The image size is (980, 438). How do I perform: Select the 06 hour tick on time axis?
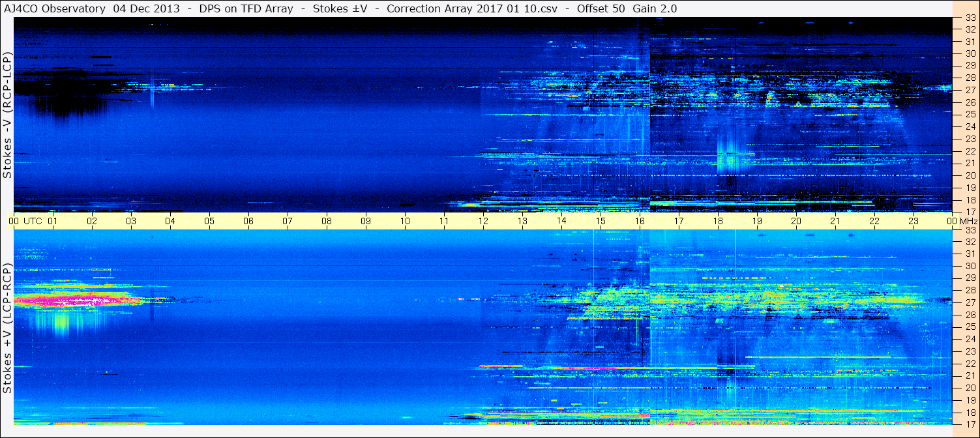coord(248,221)
